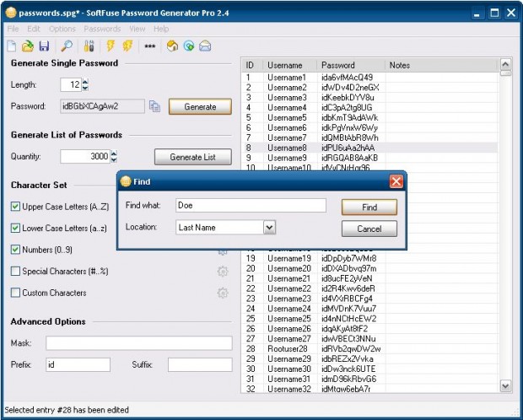Open the Passwords menu
This screenshot has height=420, width=523.
point(102,29)
